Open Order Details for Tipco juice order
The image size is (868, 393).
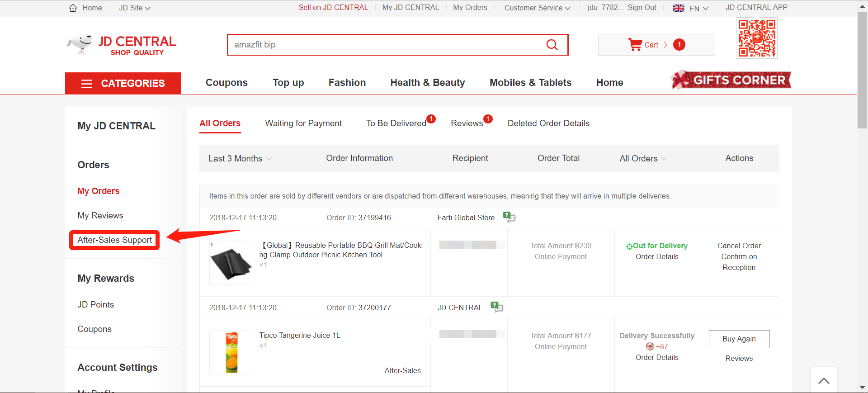657,357
